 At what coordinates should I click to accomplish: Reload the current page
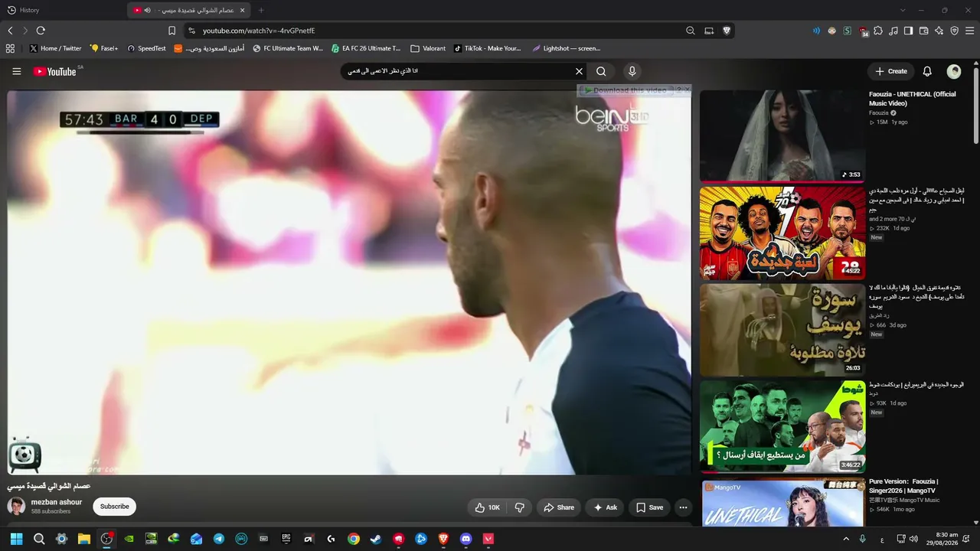[41, 31]
